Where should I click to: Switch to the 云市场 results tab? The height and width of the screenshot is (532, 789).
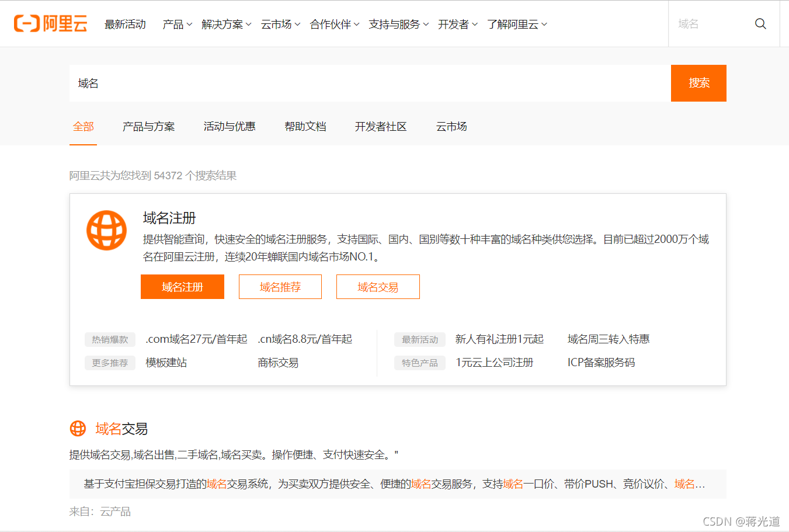pyautogui.click(x=451, y=127)
